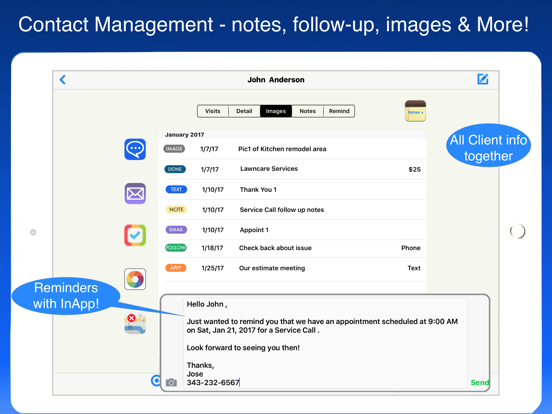Tap the gray camera attachment icon
The height and width of the screenshot is (414, 552).
coord(171,382)
